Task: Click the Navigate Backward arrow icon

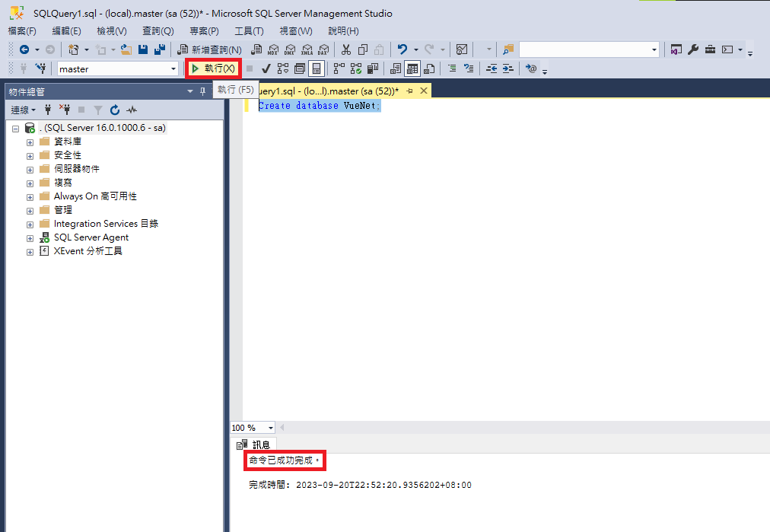Action: [24, 49]
